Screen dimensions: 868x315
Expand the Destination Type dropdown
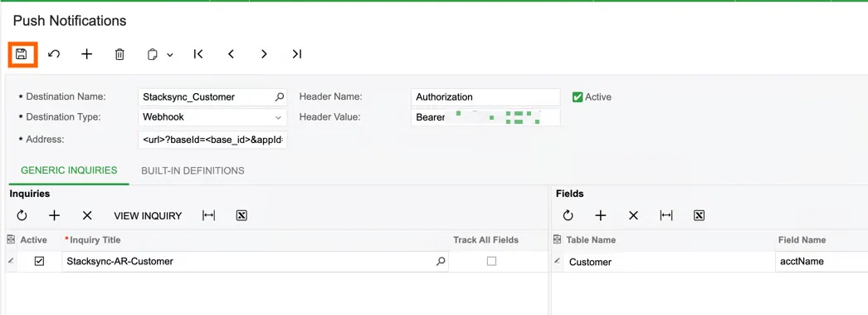(278, 117)
